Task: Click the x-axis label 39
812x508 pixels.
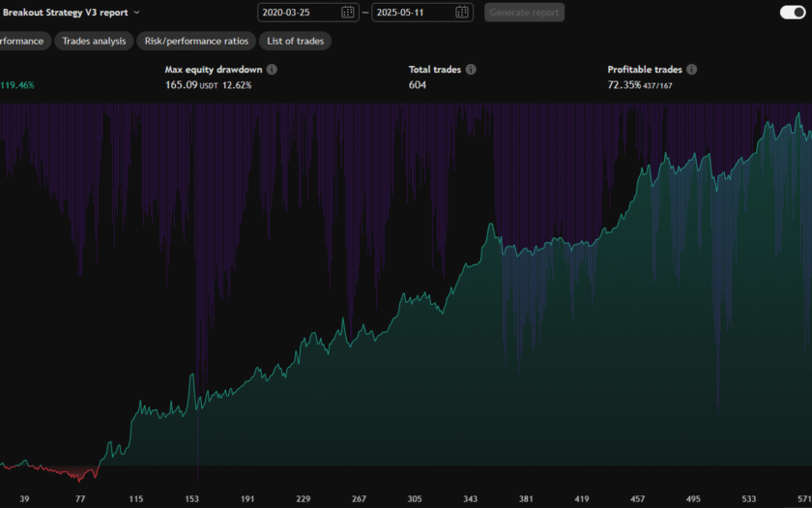Action: pos(24,499)
